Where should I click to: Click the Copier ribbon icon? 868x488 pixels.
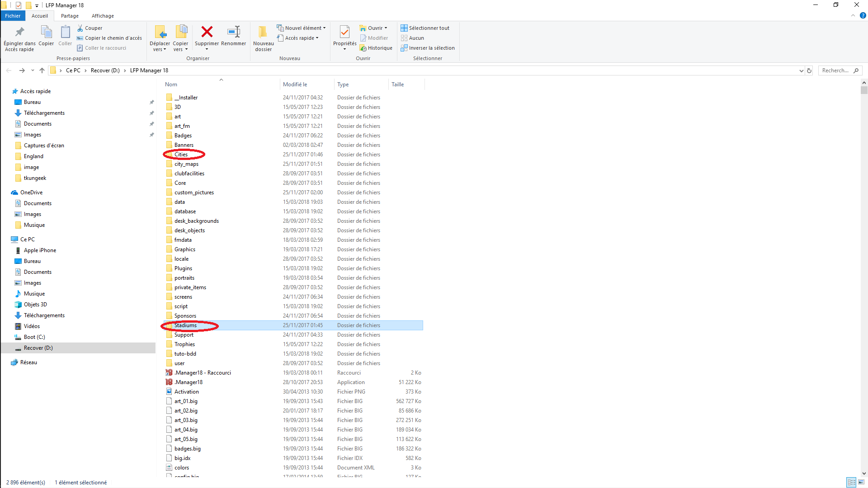point(46,32)
